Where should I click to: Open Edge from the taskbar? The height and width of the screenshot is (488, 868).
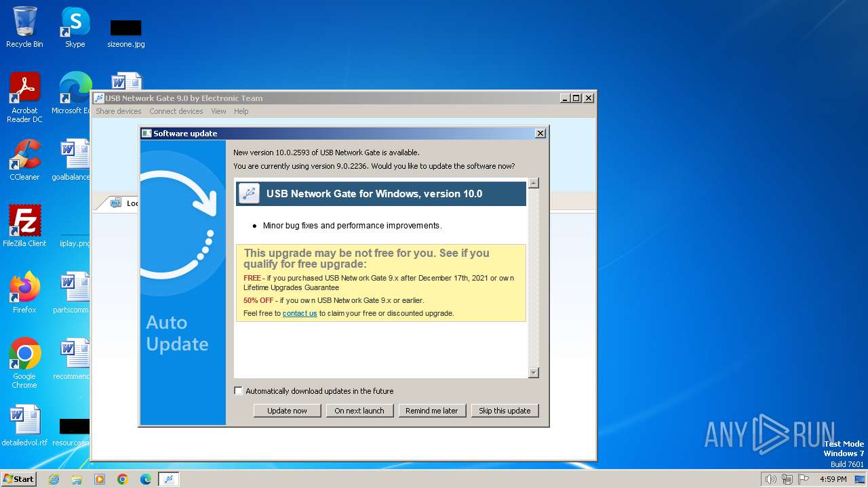click(x=146, y=479)
